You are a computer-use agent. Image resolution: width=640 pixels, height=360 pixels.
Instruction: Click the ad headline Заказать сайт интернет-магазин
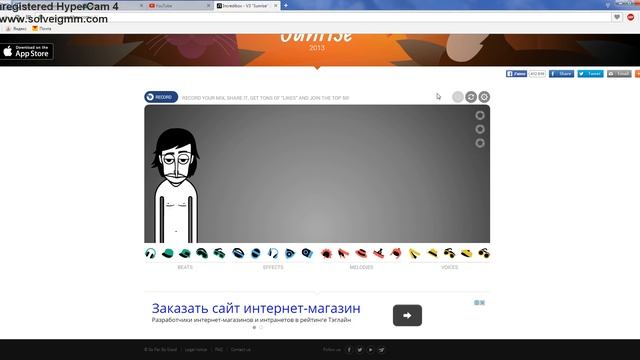[x=256, y=308]
